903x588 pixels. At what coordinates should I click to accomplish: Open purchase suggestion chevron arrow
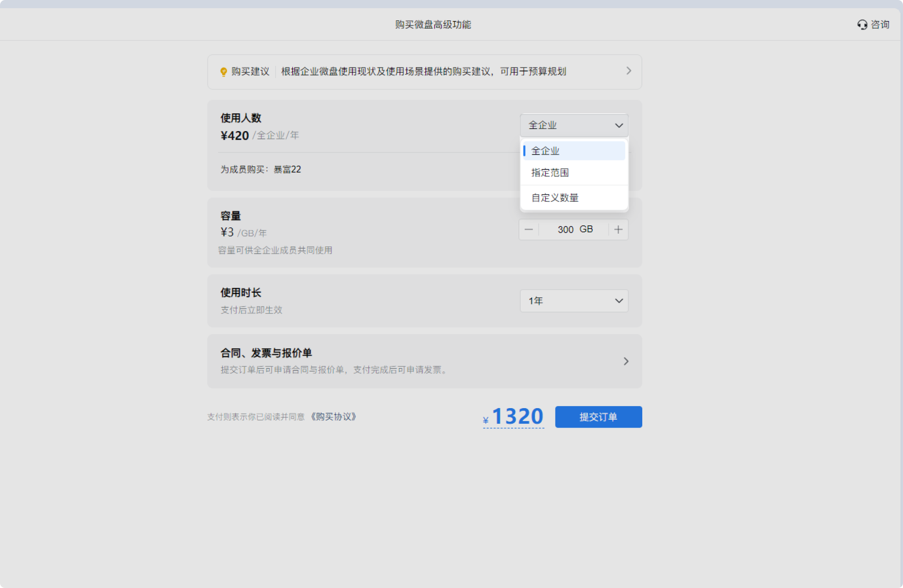coord(629,71)
